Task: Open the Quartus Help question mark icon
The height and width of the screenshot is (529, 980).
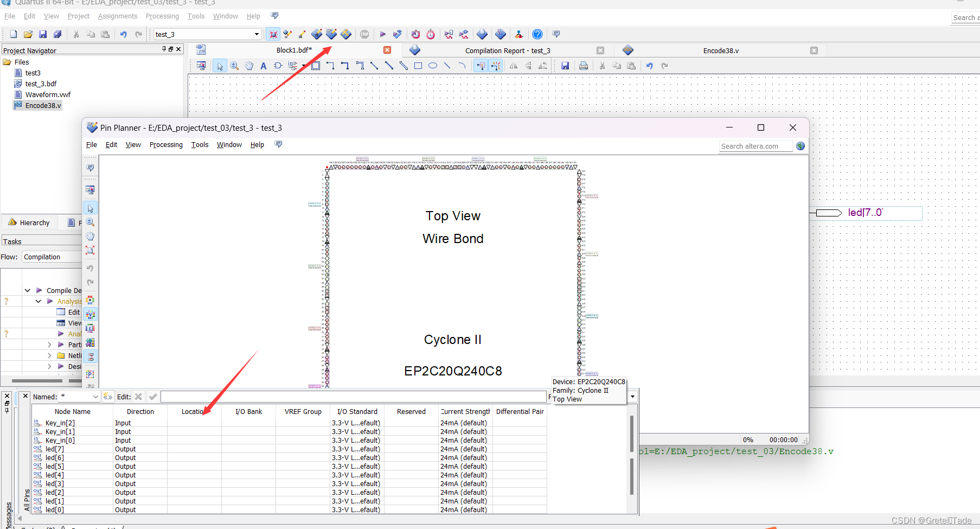Action: click(537, 34)
